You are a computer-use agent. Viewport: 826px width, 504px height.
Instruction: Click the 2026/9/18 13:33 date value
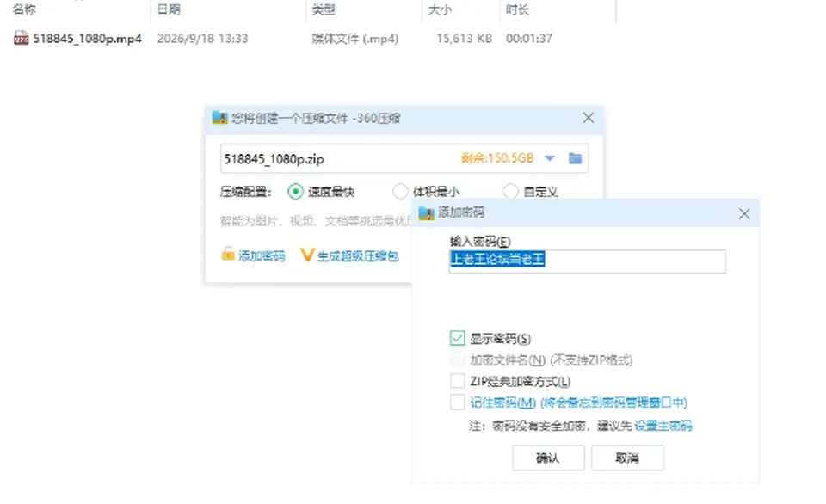coord(202,39)
